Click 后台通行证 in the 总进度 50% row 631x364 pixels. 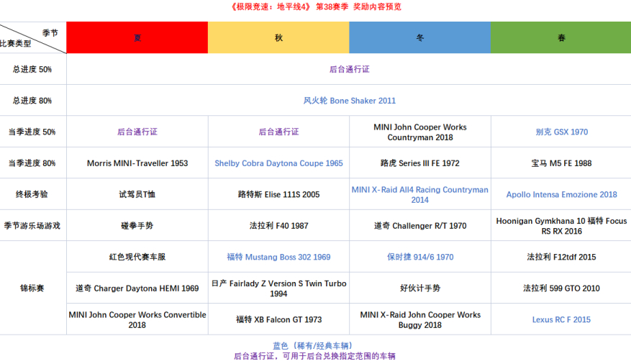[349, 69]
